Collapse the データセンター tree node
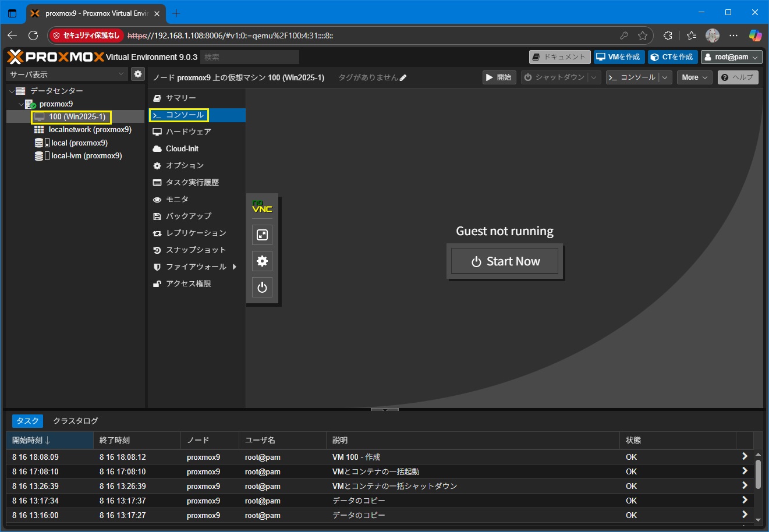The height and width of the screenshot is (532, 769). coord(12,91)
